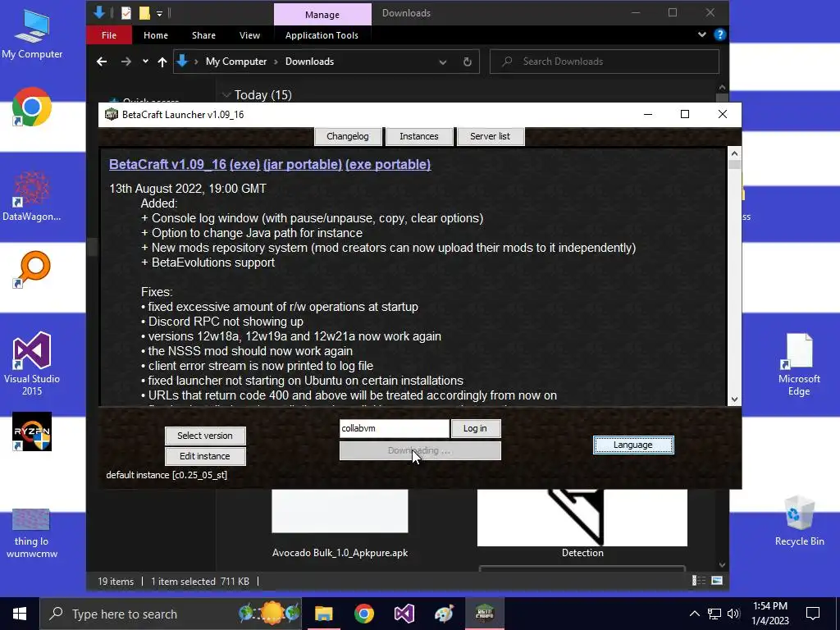The height and width of the screenshot is (630, 840).
Task: Open the orange magnifier desktop shortcut
Action: coord(32,269)
